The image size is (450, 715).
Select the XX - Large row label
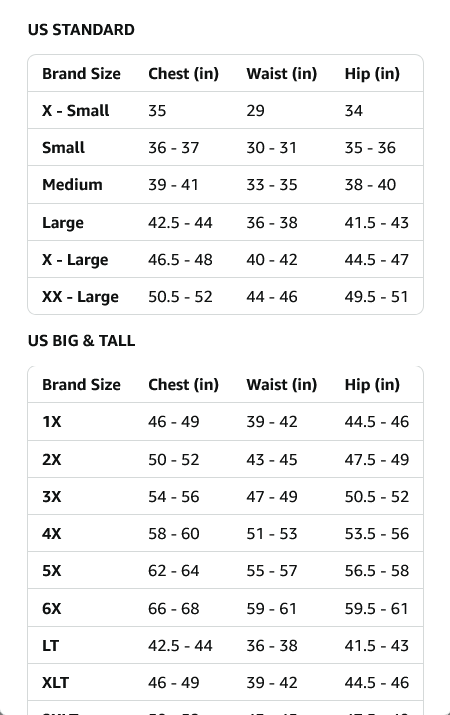point(80,296)
